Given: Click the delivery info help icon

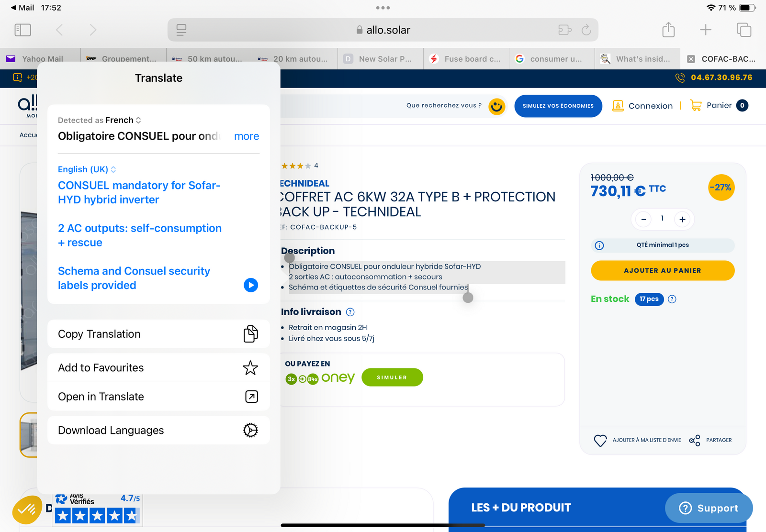Looking at the screenshot, I should pyautogui.click(x=350, y=312).
